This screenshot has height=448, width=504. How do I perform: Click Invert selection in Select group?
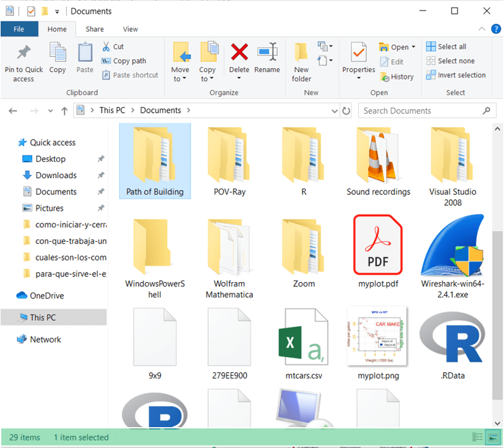click(x=455, y=75)
